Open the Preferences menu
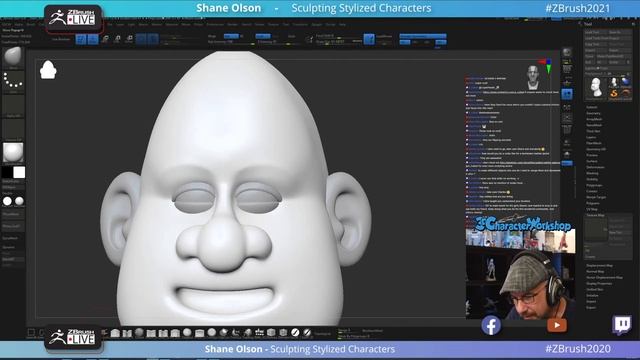640x360 pixels. tap(215, 24)
